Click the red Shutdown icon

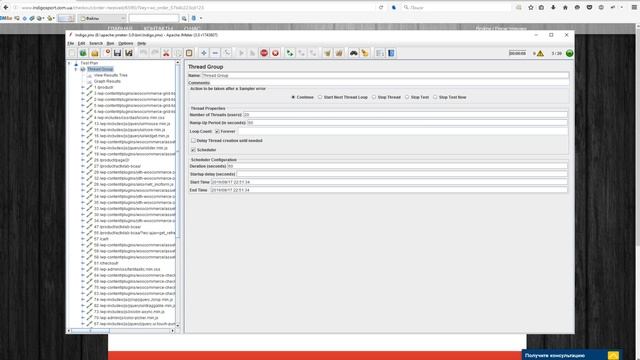click(276, 53)
